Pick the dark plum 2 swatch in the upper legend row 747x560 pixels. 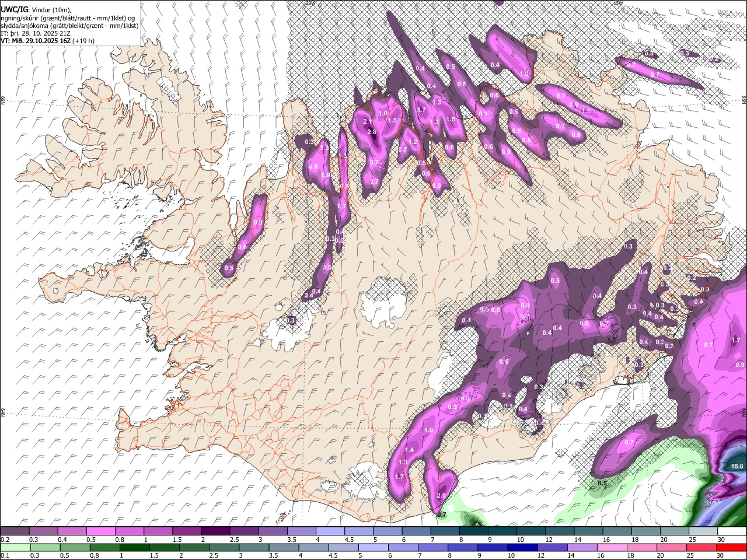tap(215, 531)
